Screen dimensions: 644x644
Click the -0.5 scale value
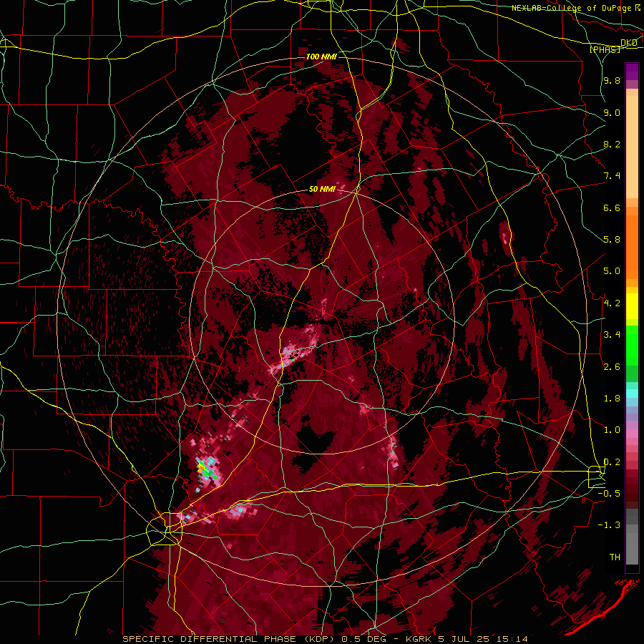point(609,493)
